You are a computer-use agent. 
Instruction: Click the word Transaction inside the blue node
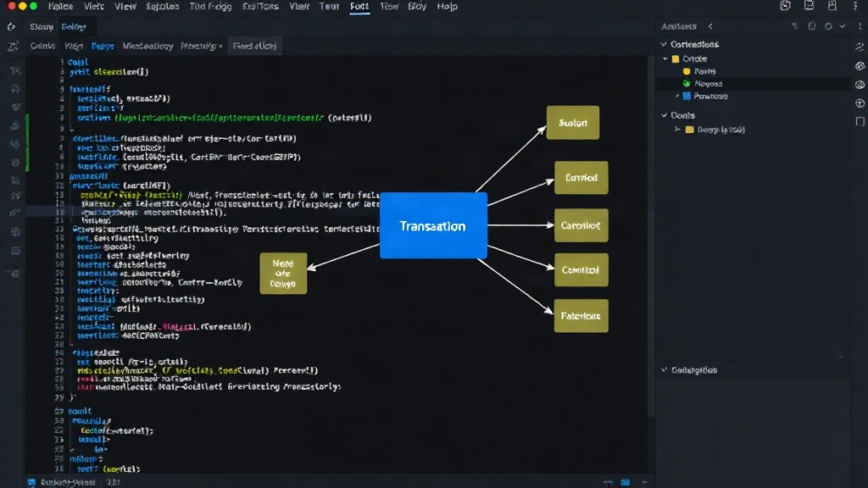click(432, 226)
